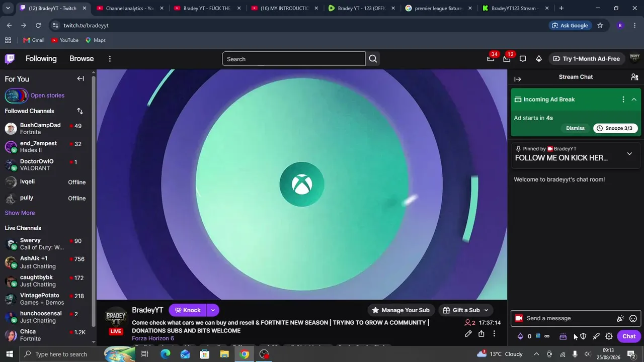This screenshot has height=362, width=644.
Task: Open the offline channel lvqeli
Action: 45,182
